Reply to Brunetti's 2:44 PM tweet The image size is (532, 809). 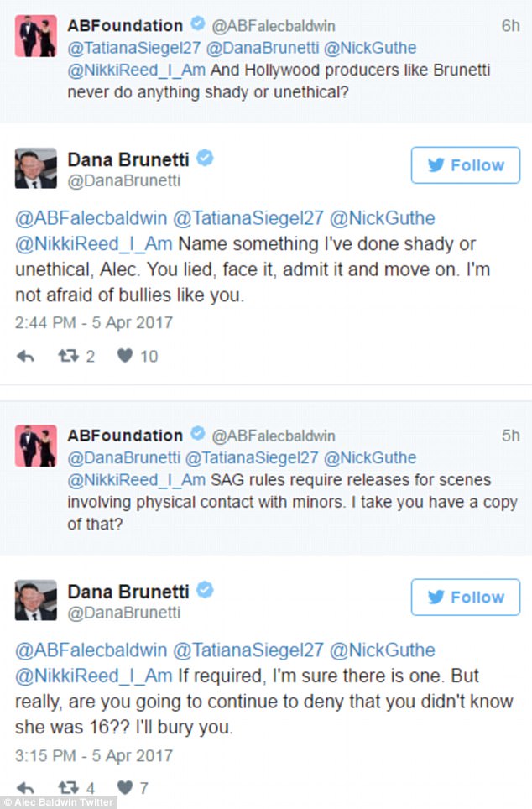(25, 356)
